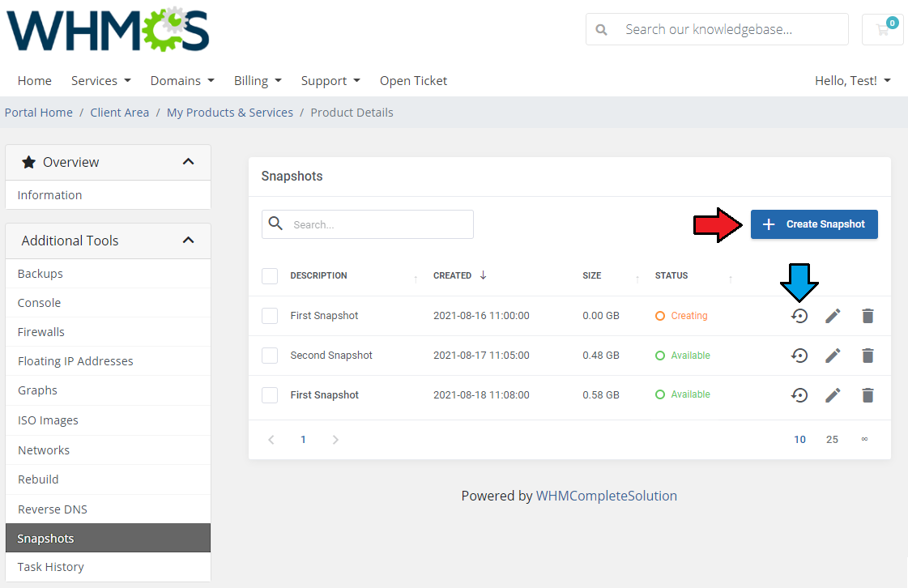Sort by Description column

[x=318, y=275]
